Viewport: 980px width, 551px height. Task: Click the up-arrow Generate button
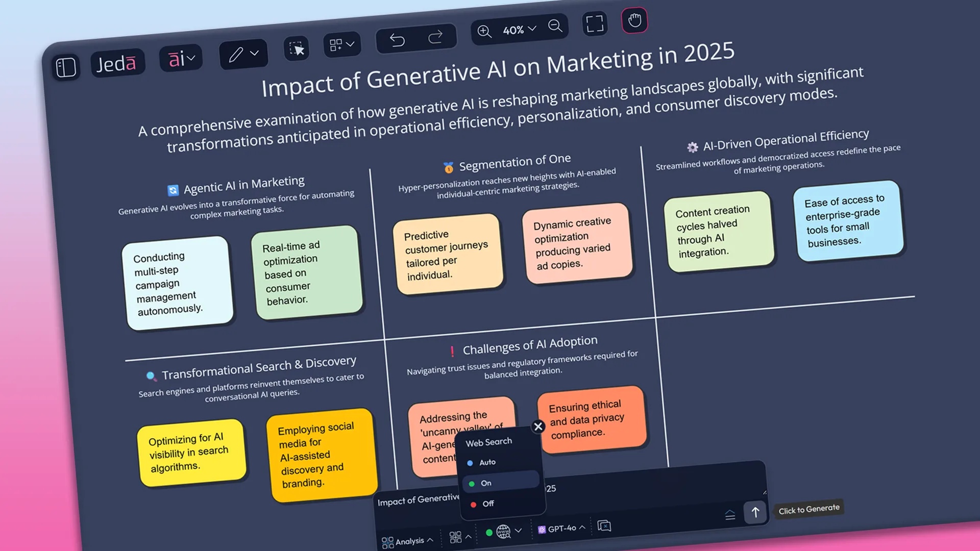[x=756, y=513]
